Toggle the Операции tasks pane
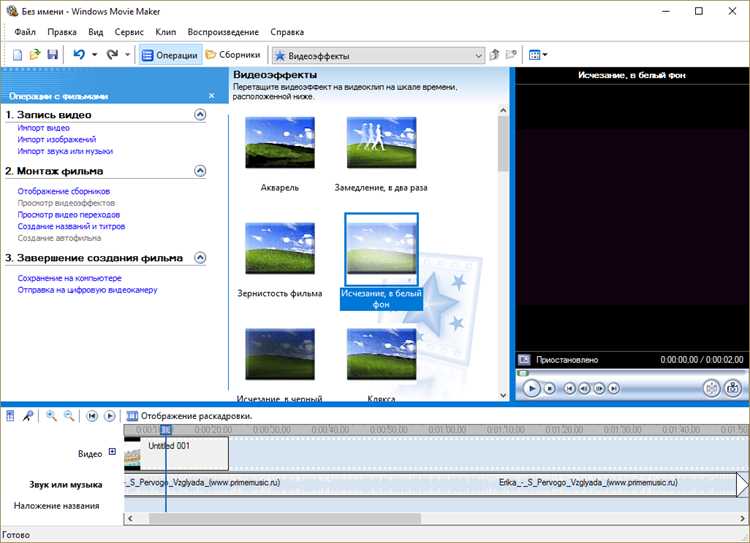This screenshot has height=543, width=750. click(170, 55)
